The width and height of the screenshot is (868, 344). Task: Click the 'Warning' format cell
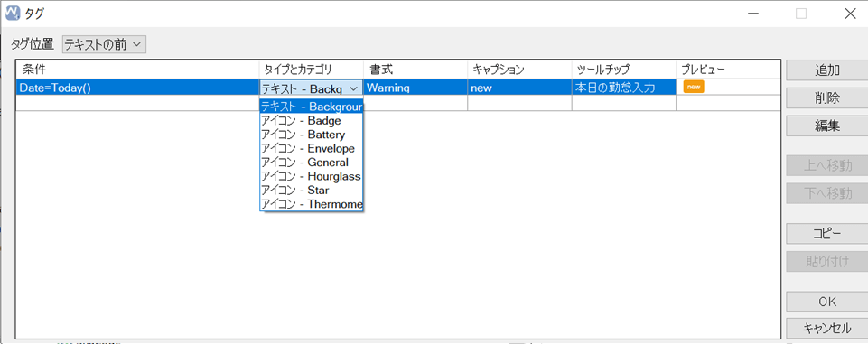(x=415, y=88)
